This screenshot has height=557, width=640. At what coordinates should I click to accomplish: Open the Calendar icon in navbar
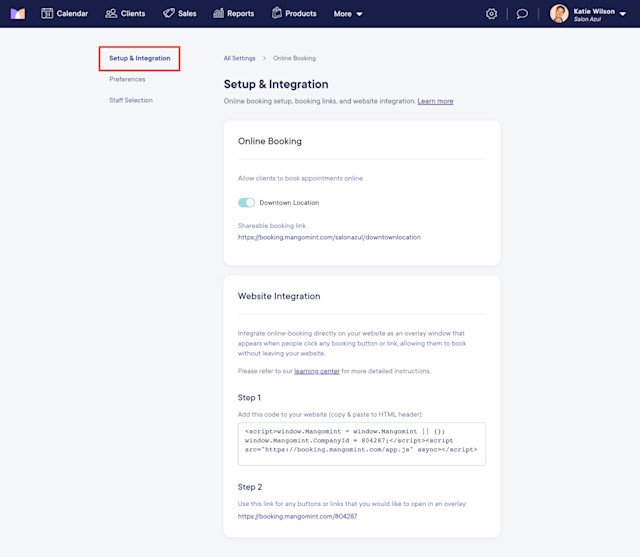click(47, 13)
